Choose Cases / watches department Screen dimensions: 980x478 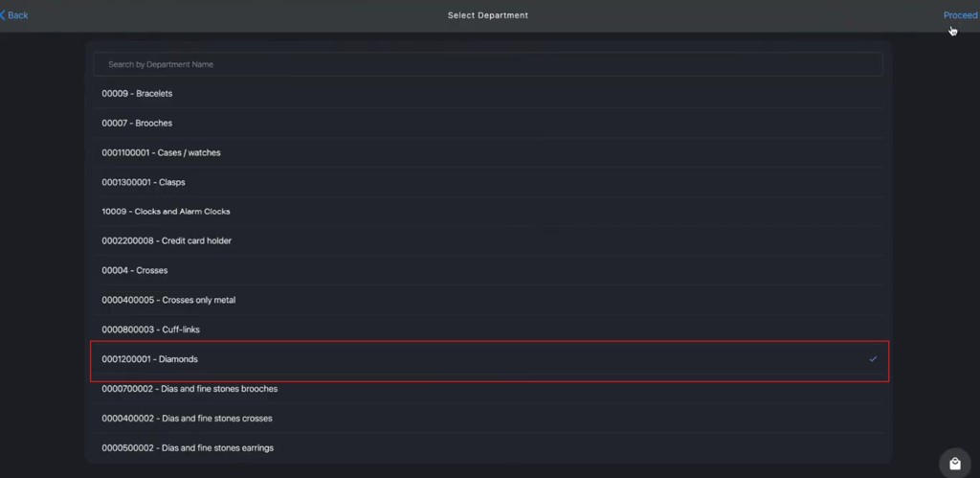[x=487, y=152]
